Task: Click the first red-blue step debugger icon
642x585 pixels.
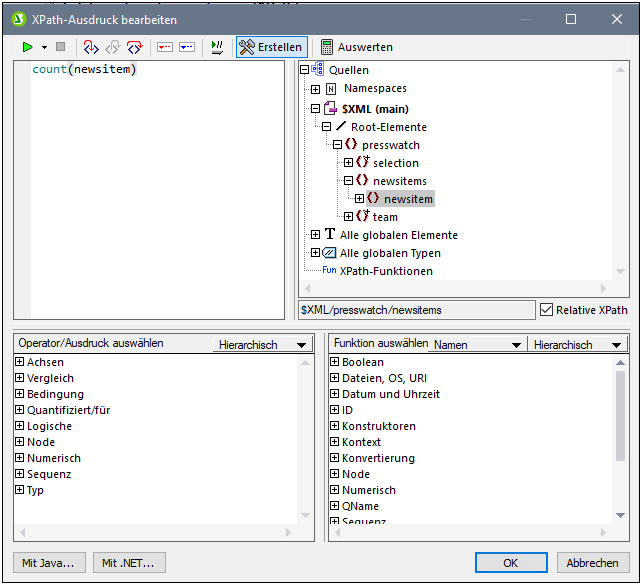Action: 91,47
